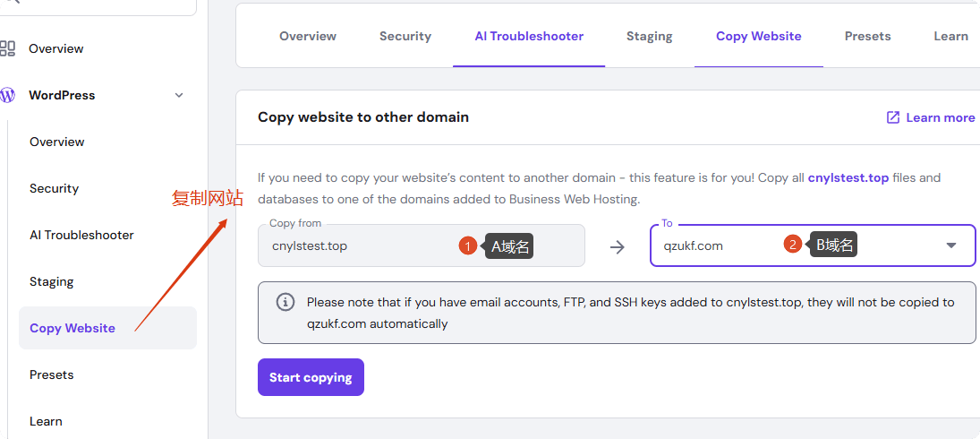
Task: Open the Learn more link
Action: (940, 117)
